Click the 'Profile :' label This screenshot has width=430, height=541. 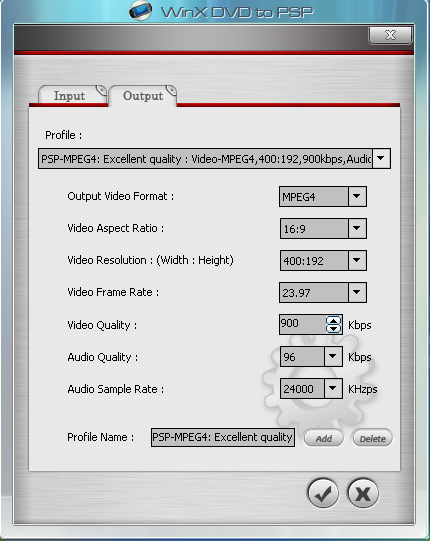coord(63,135)
